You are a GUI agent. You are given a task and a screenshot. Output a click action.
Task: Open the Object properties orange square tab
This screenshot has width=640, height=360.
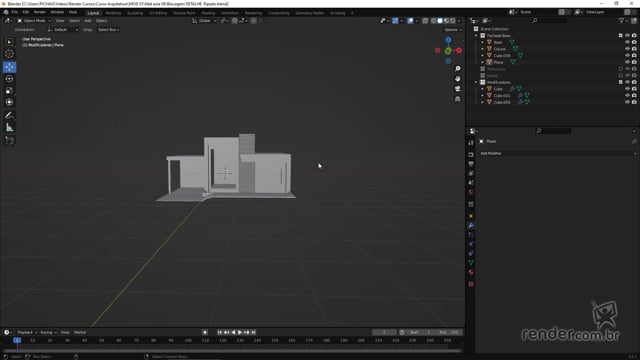coord(471,216)
